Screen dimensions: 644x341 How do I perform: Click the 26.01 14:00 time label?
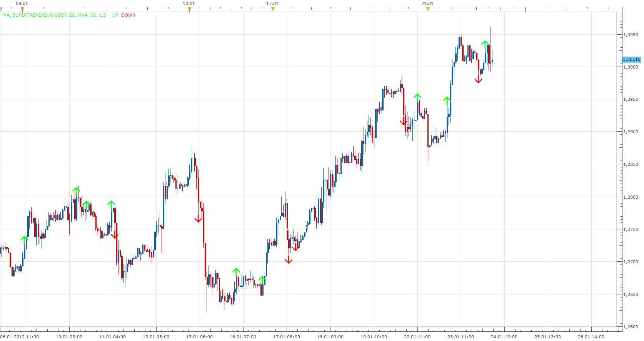click(x=591, y=337)
